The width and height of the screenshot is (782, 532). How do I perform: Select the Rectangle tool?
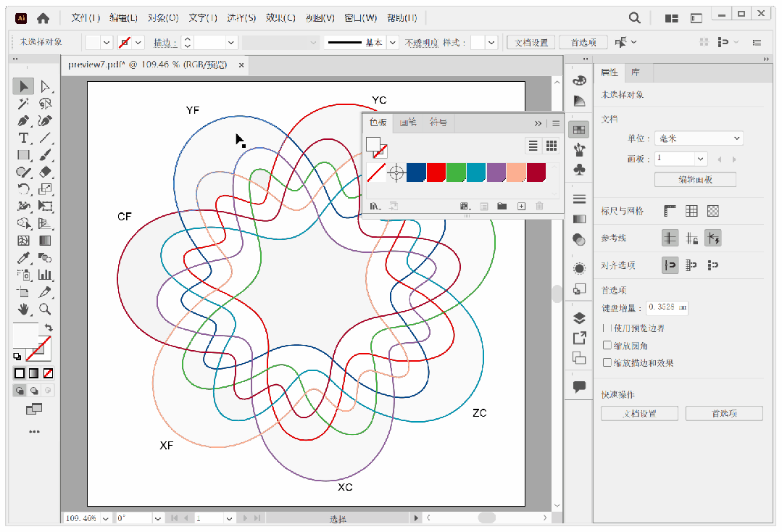pos(23,155)
